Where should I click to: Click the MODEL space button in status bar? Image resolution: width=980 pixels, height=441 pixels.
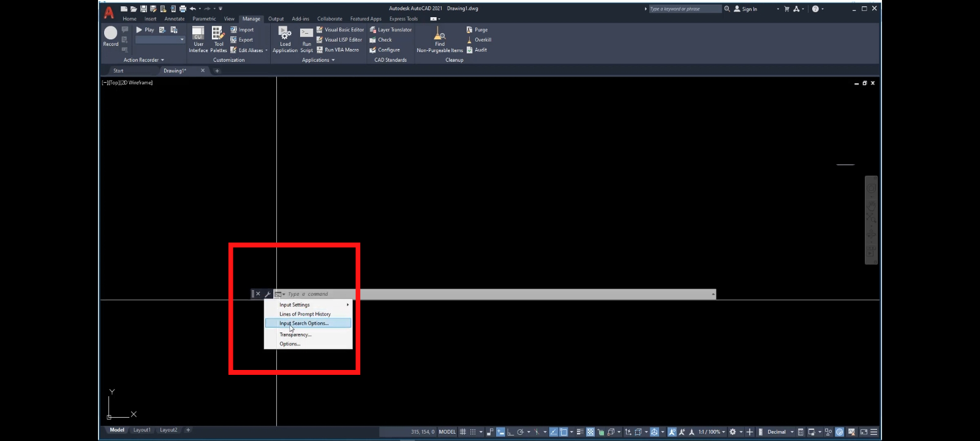447,432
